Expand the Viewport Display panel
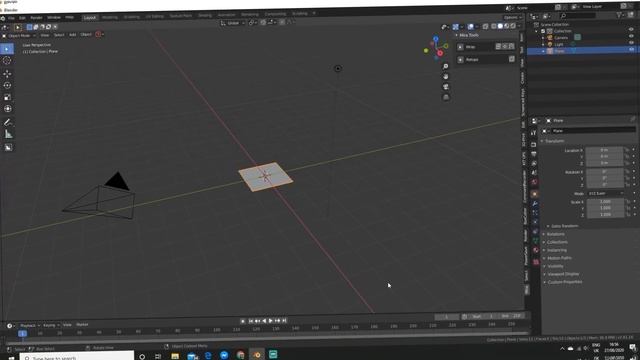 (x=563, y=274)
